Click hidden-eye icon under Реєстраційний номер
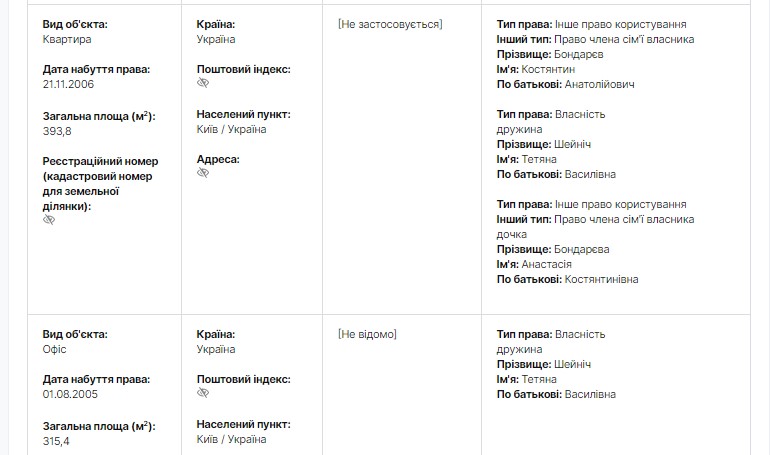Viewport: 770px width, 455px height. (x=49, y=220)
